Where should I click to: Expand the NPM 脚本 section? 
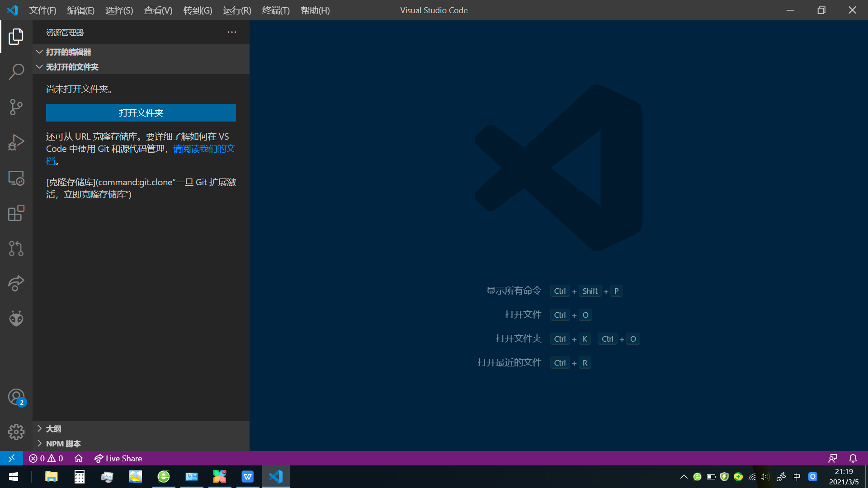[63, 443]
